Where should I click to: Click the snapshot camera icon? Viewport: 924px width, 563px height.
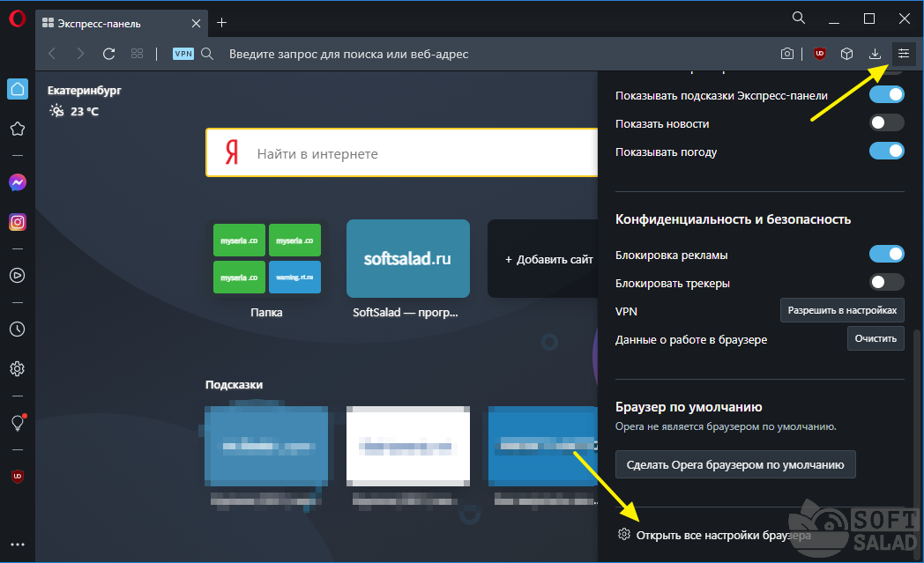(787, 54)
